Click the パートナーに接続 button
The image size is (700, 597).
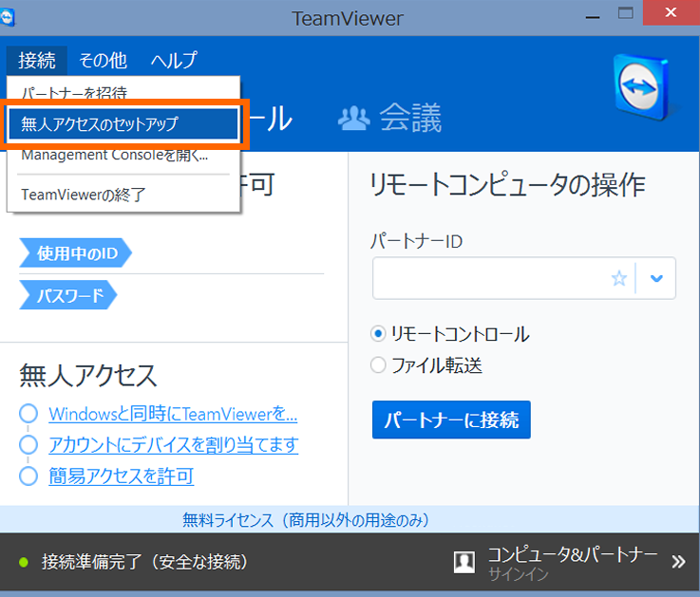click(x=451, y=420)
